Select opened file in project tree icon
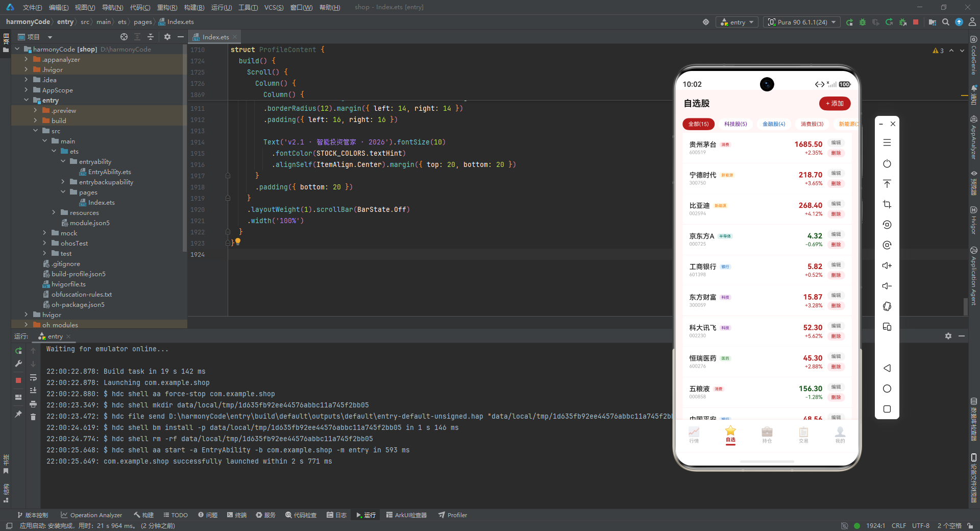980x531 pixels. click(x=124, y=37)
